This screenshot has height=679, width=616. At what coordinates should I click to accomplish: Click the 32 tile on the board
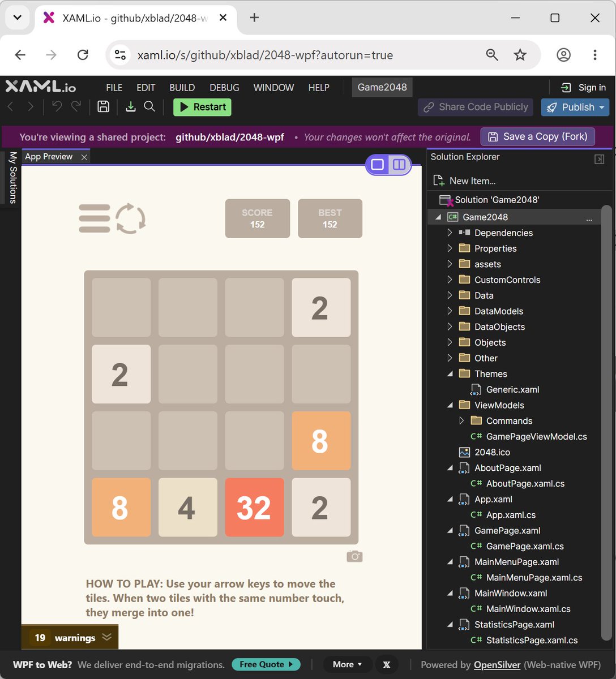click(254, 508)
